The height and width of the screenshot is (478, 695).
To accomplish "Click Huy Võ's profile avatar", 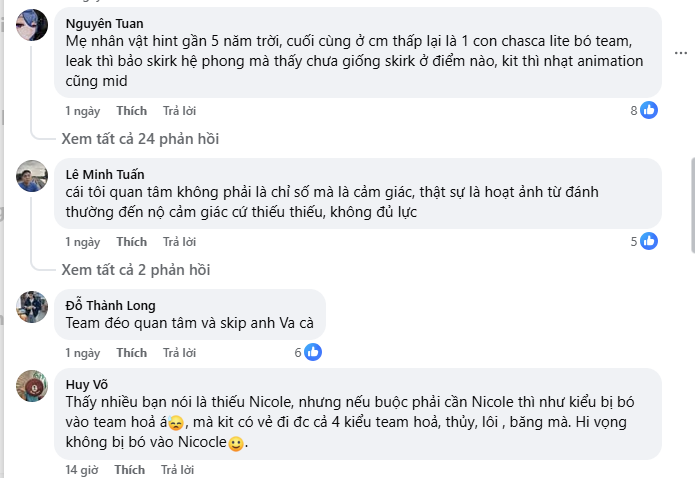I will click(x=32, y=385).
